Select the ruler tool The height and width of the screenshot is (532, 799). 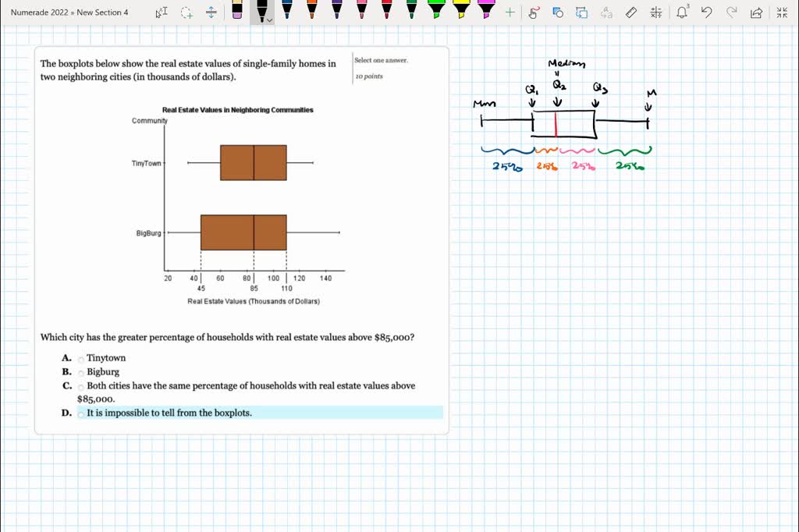(x=631, y=12)
